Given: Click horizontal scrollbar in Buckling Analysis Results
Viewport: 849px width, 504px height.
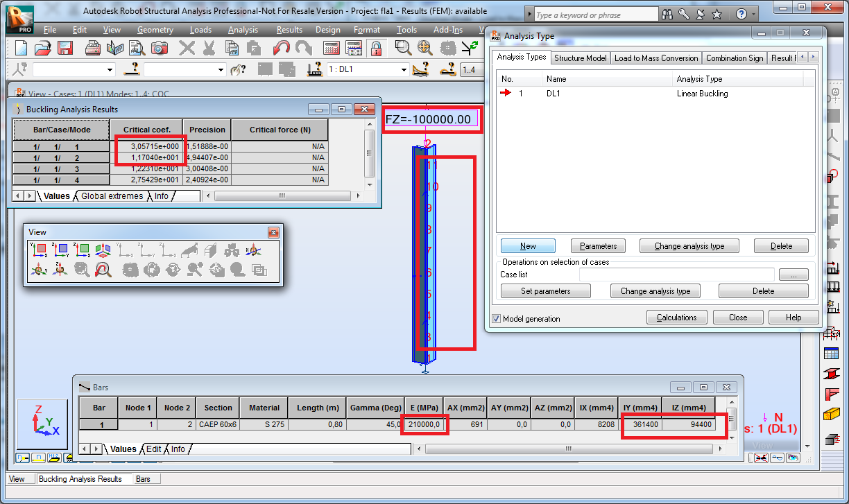Looking at the screenshot, I should click(x=282, y=196).
